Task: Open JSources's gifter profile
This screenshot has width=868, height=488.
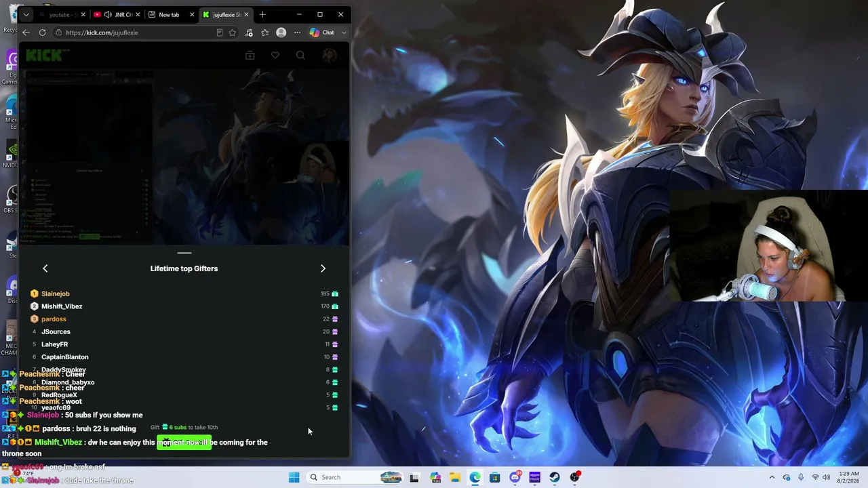Action: 56,331
